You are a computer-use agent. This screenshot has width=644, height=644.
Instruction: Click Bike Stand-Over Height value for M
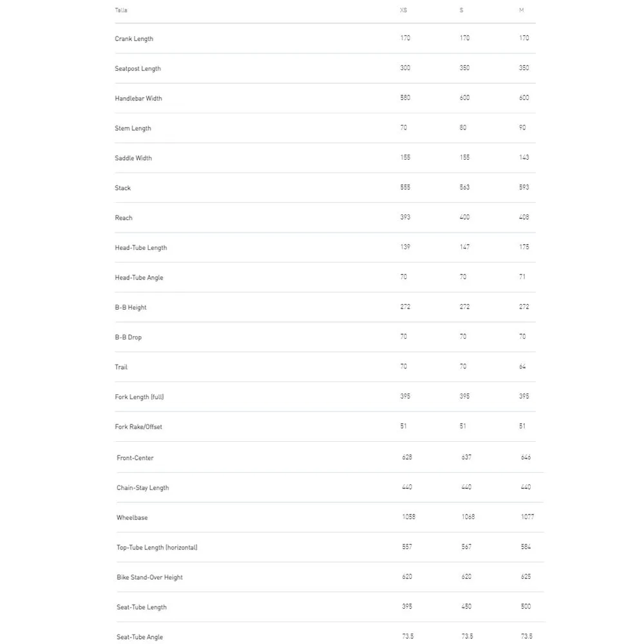coord(526,576)
